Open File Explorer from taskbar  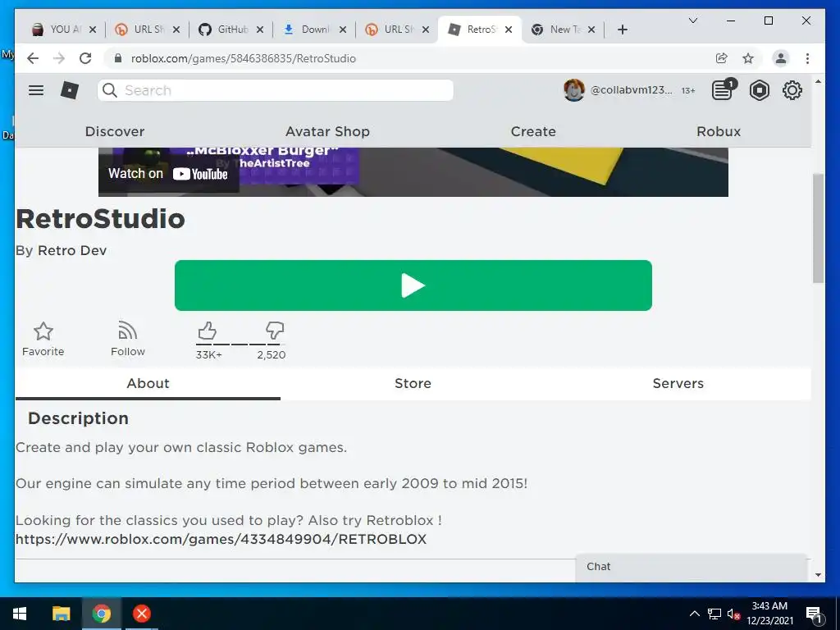[x=61, y=614]
